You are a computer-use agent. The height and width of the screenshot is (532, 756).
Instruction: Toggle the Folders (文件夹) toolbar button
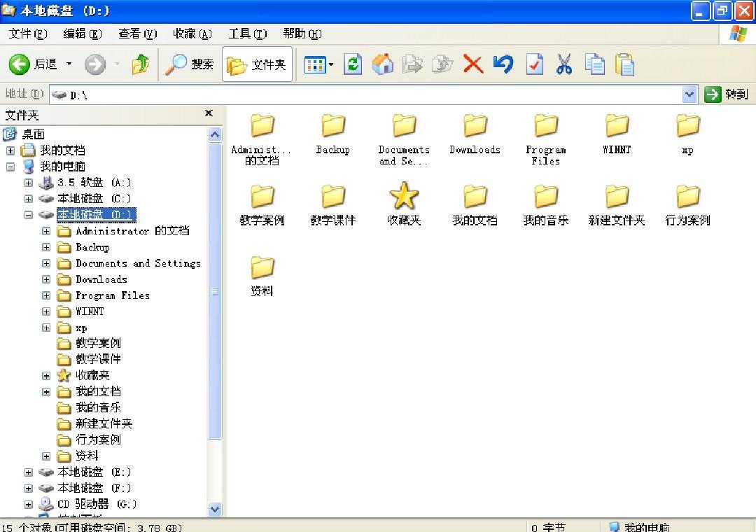[257, 64]
